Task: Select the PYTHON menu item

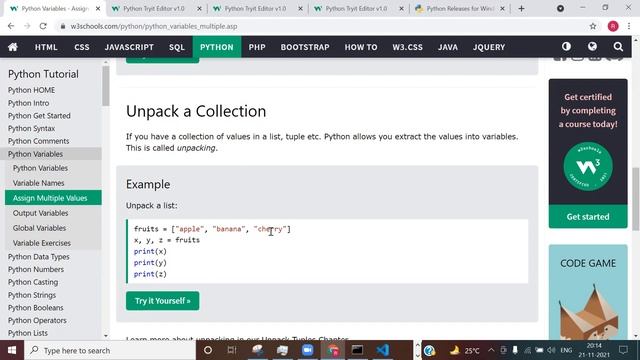Action: coord(217,47)
